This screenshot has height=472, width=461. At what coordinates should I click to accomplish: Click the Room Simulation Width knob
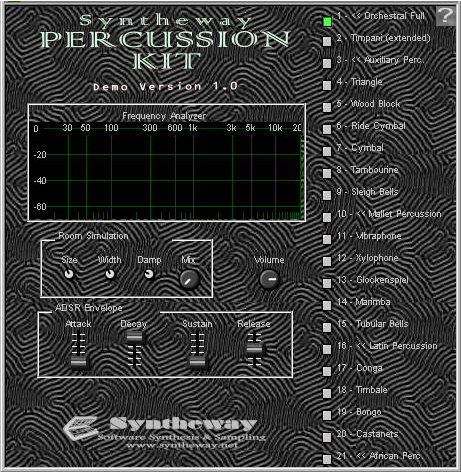coord(110,274)
